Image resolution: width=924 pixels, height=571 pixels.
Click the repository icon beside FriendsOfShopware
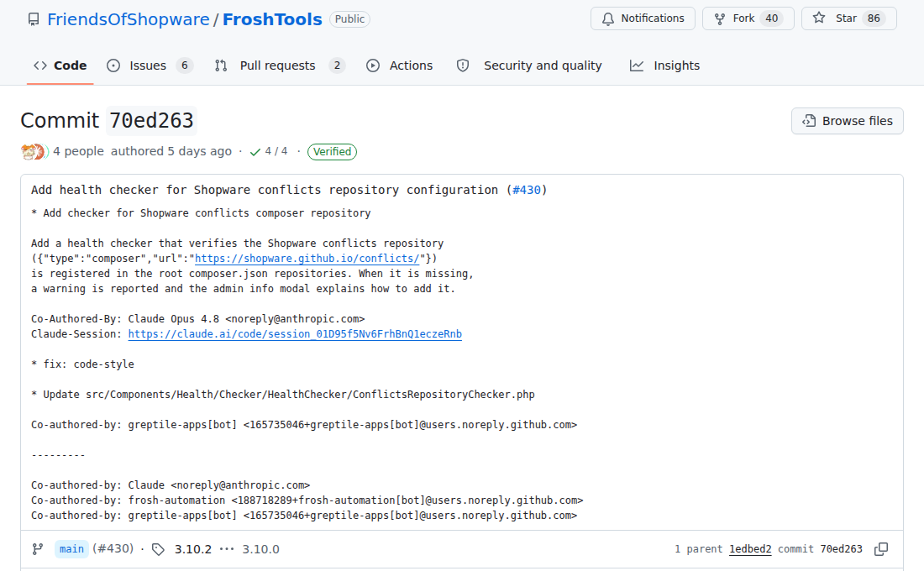click(34, 19)
